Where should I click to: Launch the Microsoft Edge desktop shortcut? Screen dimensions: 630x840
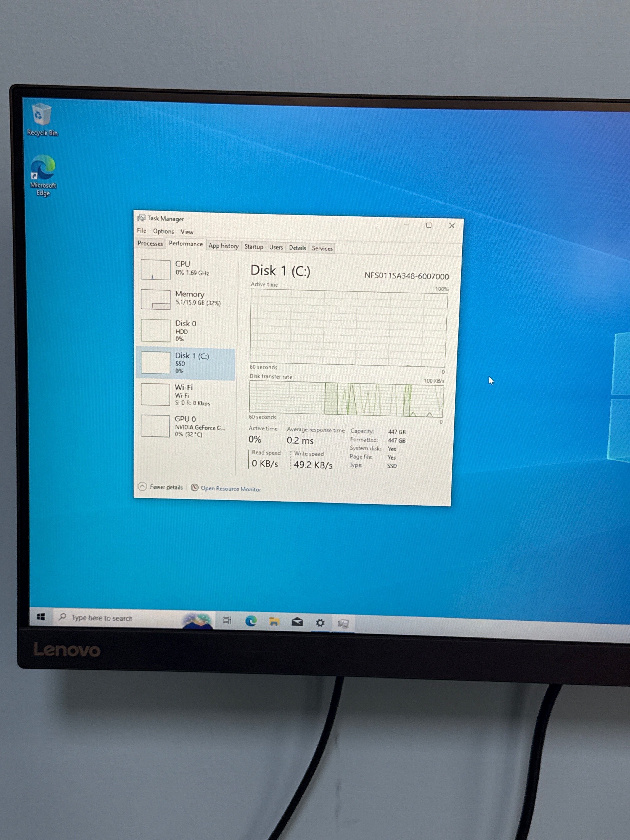coord(43,175)
